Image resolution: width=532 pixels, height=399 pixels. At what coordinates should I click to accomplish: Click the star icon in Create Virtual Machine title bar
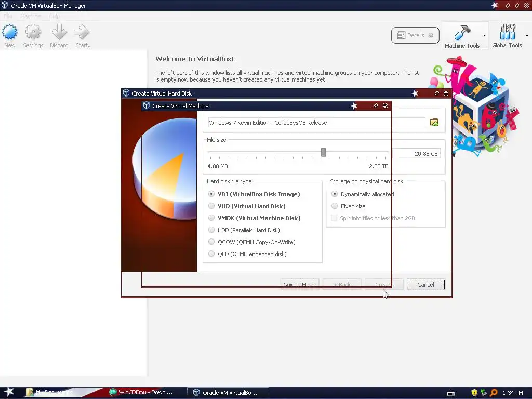354,106
